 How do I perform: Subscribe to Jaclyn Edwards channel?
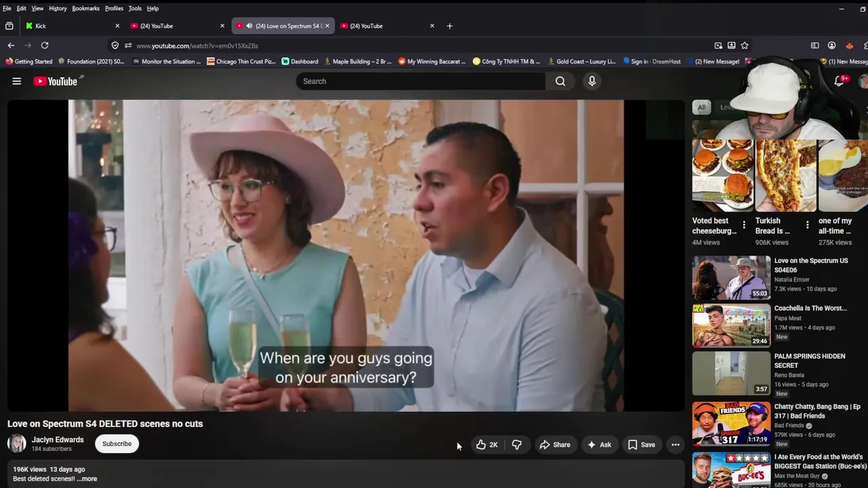[x=117, y=444]
